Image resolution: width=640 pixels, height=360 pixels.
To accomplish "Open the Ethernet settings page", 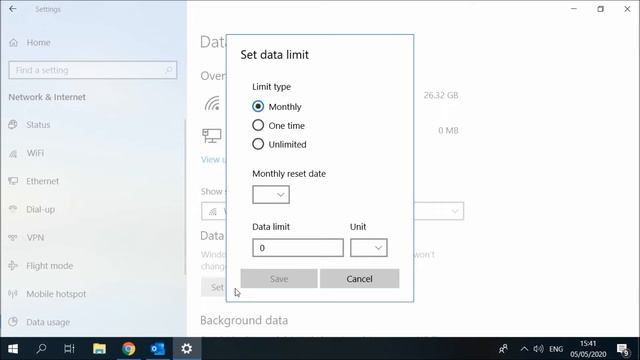I will click(x=42, y=181).
